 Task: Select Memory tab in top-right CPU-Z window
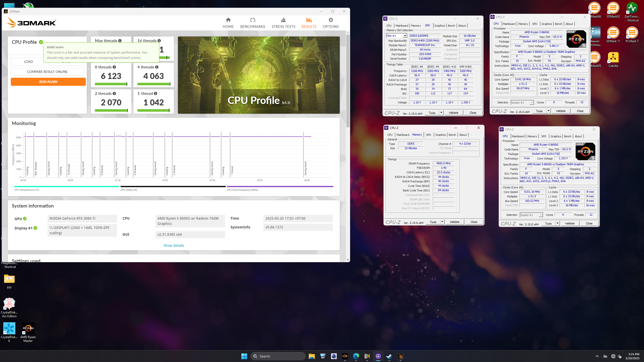[x=523, y=24]
